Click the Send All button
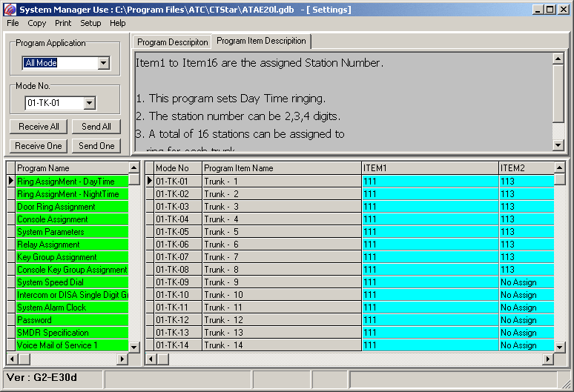Viewport: 574px width, 392px height. point(96,127)
